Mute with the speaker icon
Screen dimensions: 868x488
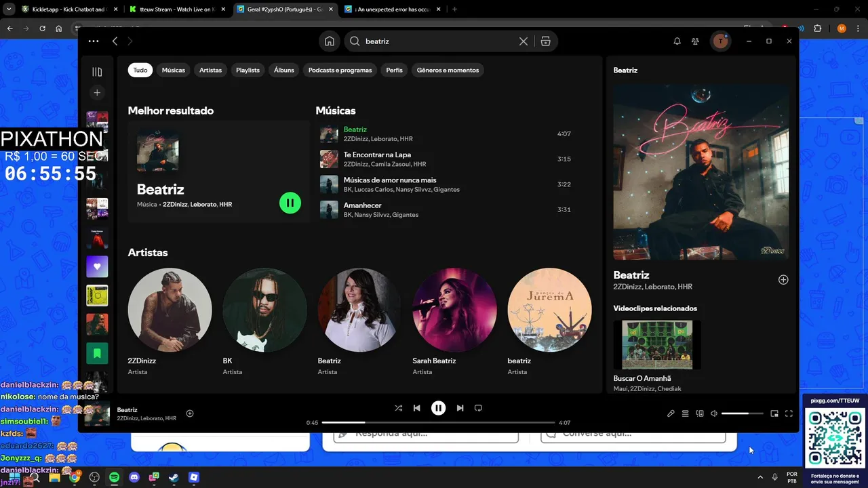(x=714, y=413)
